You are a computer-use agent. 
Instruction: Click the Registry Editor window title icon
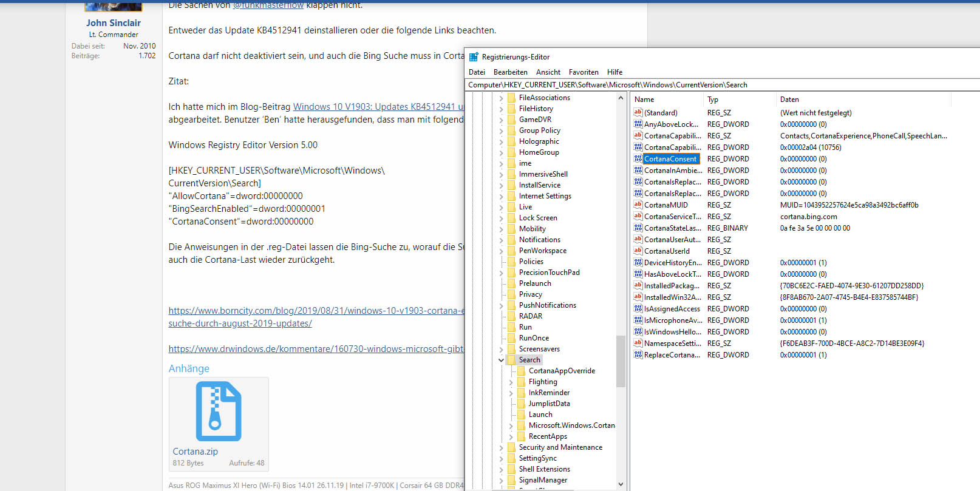474,57
